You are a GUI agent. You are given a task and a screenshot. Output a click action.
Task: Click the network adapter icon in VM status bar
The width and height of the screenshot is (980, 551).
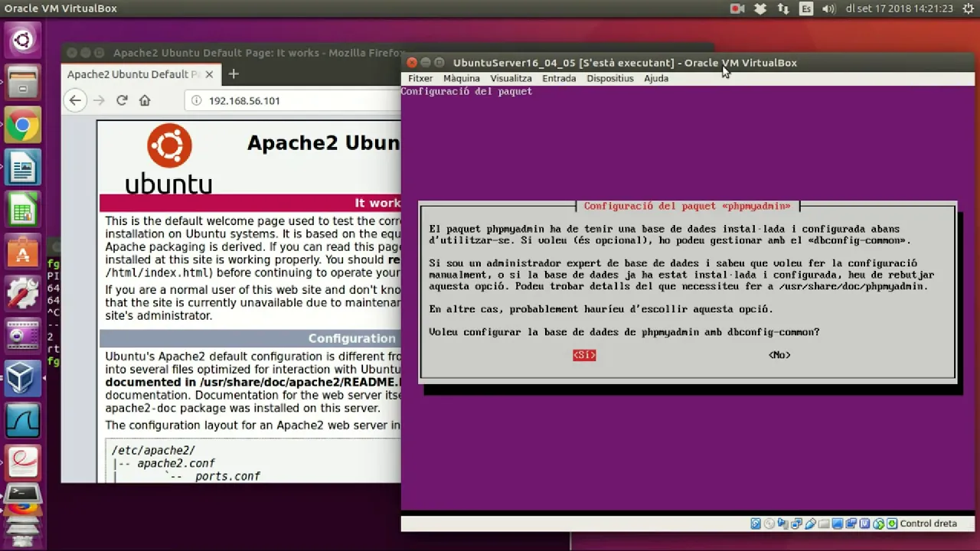click(x=797, y=523)
